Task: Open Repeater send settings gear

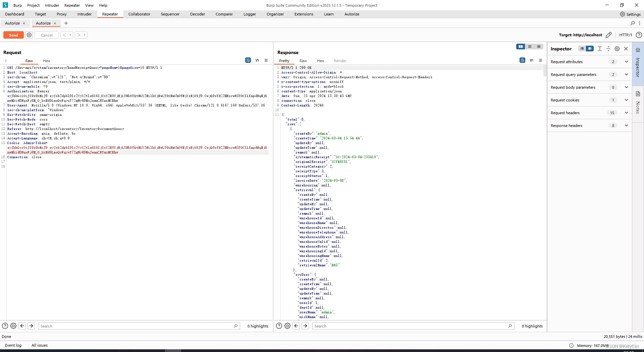Action: pos(29,35)
